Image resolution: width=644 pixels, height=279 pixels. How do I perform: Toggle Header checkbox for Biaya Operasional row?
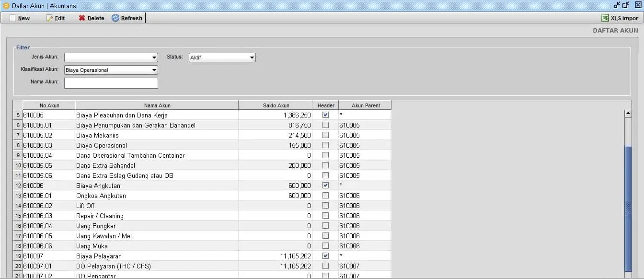325,145
